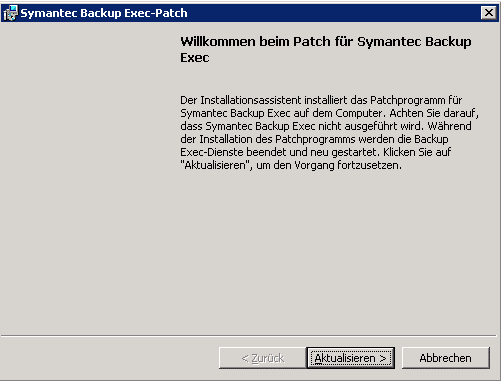Image resolution: width=501 pixels, height=381 pixels.
Task: Go back using the Zurück button
Action: 263,358
